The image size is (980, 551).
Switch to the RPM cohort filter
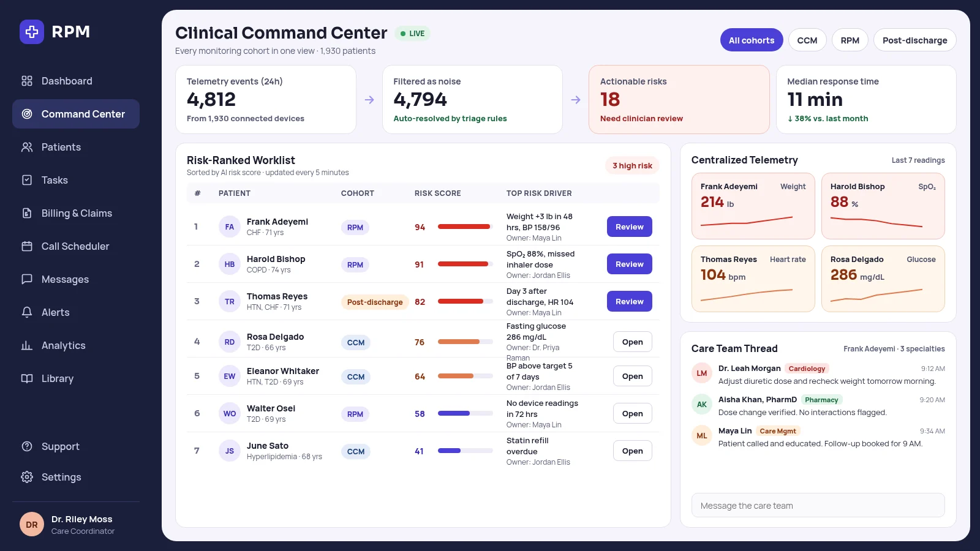click(850, 40)
